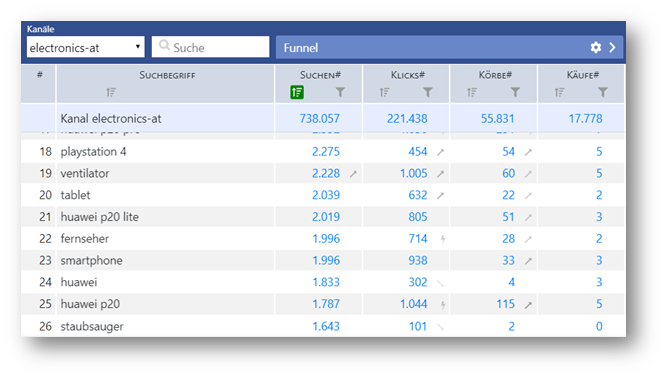Image resolution: width=668 pixels, height=379 pixels.
Task: Sort the Suchbegriff column alphabetically
Action: [111, 92]
